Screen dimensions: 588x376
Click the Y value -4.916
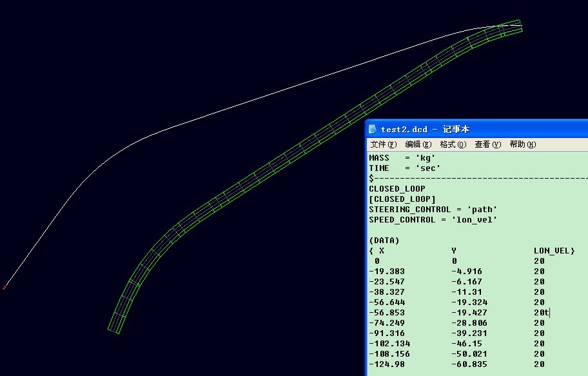tap(467, 272)
